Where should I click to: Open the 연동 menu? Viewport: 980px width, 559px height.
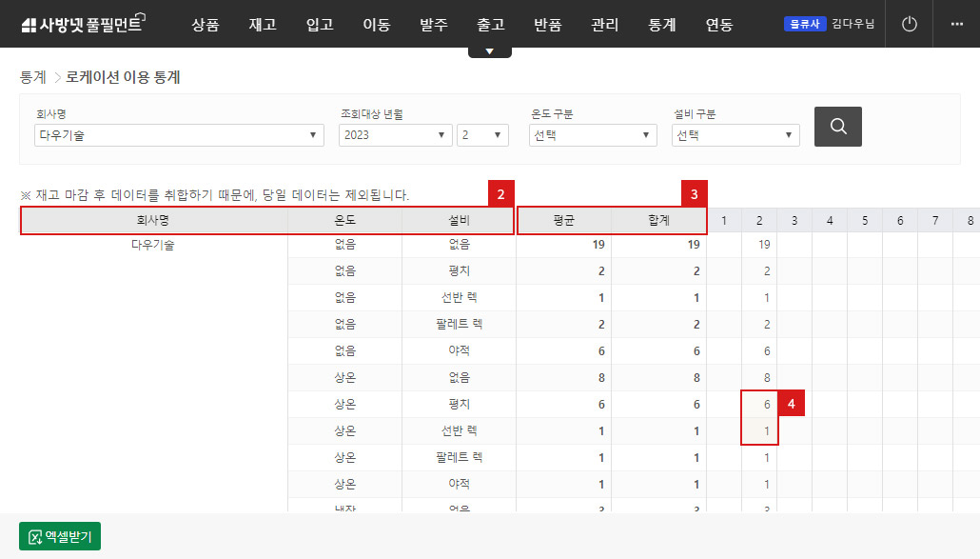pos(718,25)
